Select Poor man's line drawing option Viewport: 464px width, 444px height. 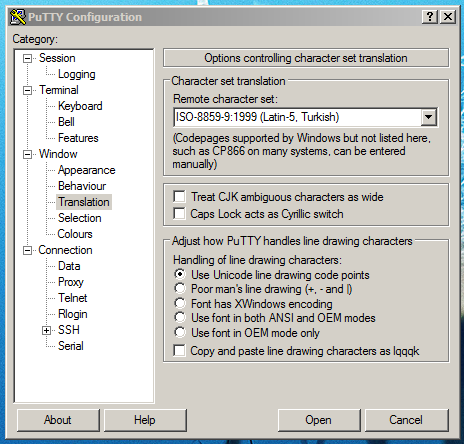click(180, 289)
